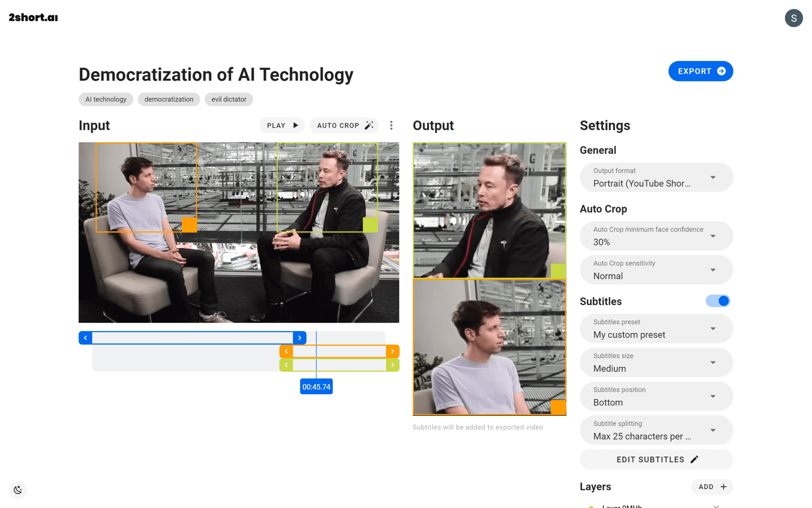The height and width of the screenshot is (508, 812).
Task: Click the left chevron on the orange timeline segment
Action: [x=286, y=351]
